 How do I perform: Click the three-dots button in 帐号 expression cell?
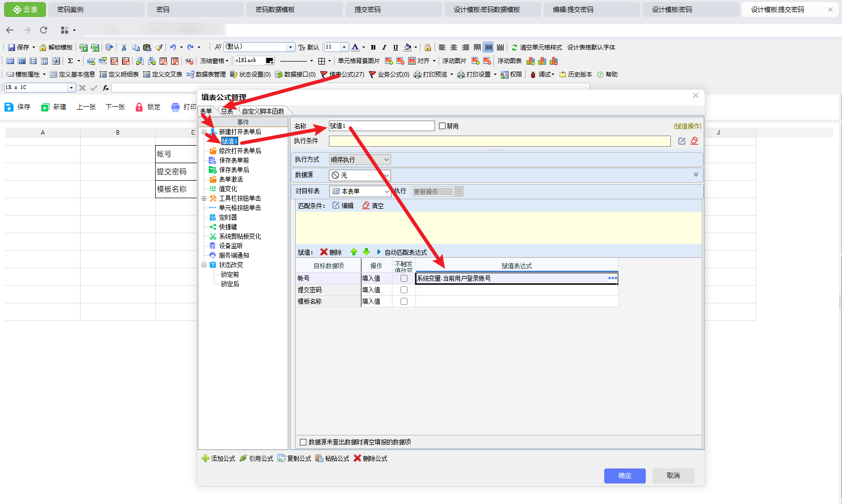[x=612, y=278]
